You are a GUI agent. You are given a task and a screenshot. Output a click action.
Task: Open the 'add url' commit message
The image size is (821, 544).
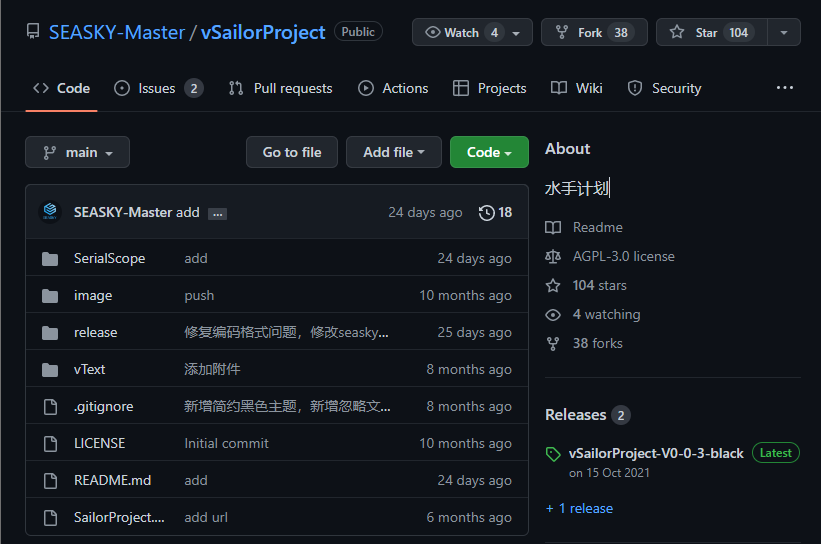[x=206, y=518]
